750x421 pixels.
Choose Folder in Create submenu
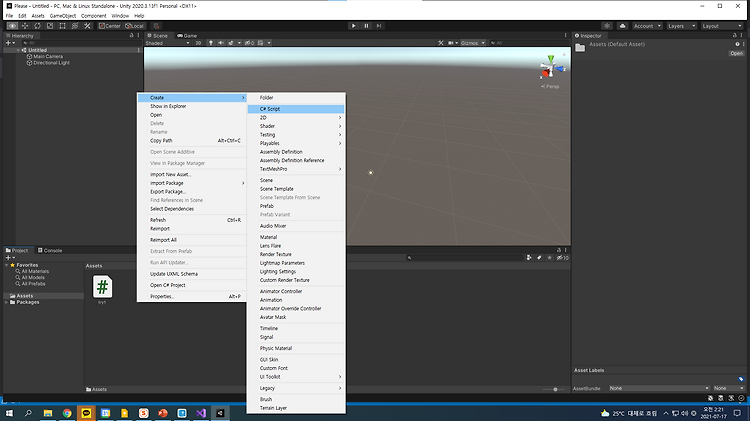(x=296, y=98)
